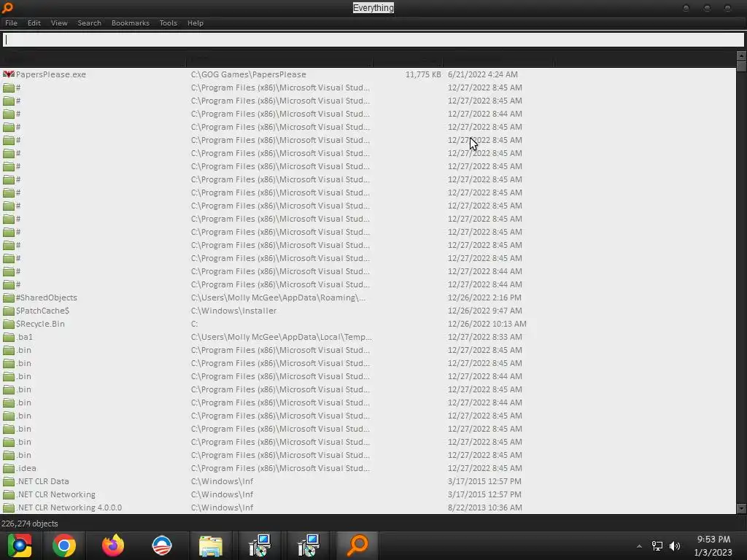This screenshot has height=560, width=747.
Task: Open the network status tray icon
Action: [657, 545]
